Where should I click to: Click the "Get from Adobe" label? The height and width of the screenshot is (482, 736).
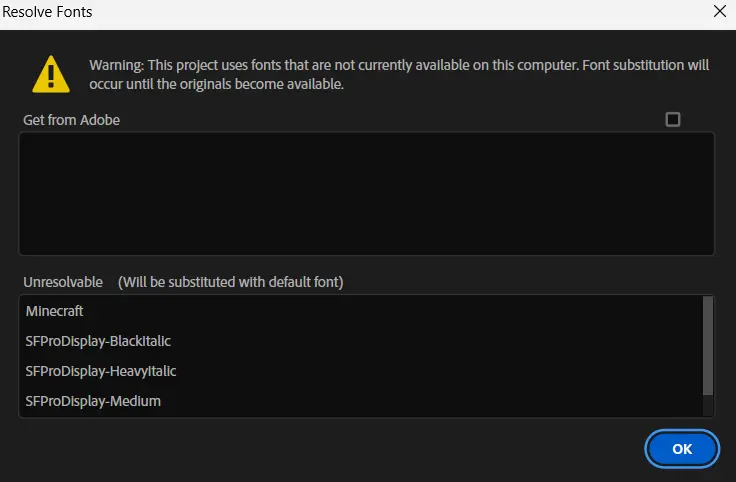[72, 120]
